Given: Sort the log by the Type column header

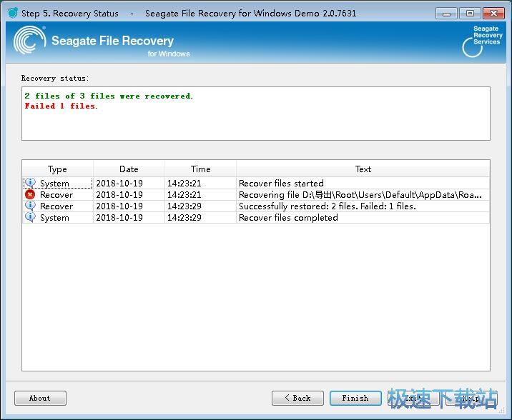Looking at the screenshot, I should click(x=57, y=169).
